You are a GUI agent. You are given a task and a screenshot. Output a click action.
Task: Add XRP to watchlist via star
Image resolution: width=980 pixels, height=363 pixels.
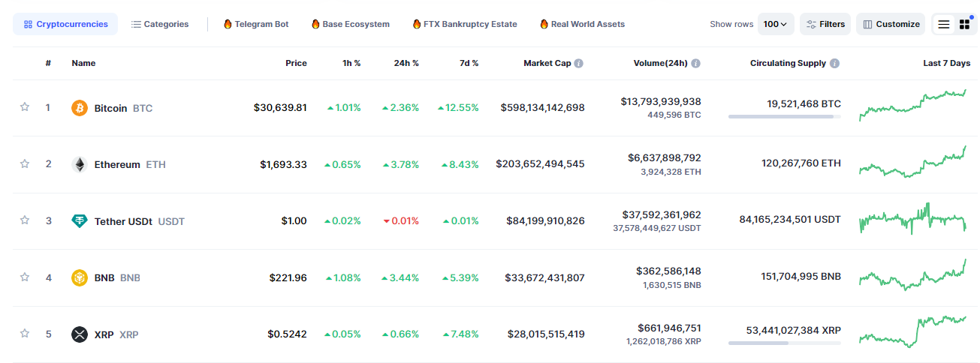coord(25,334)
